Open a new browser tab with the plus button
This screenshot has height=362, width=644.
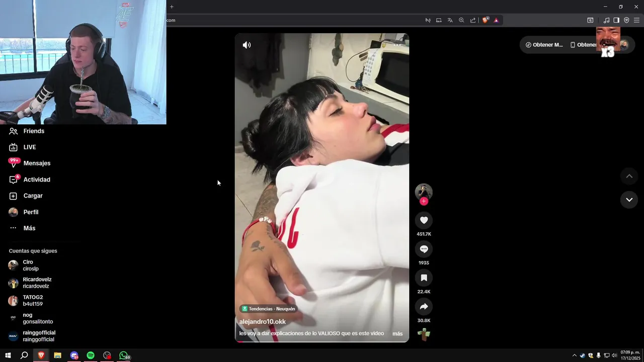tap(172, 7)
